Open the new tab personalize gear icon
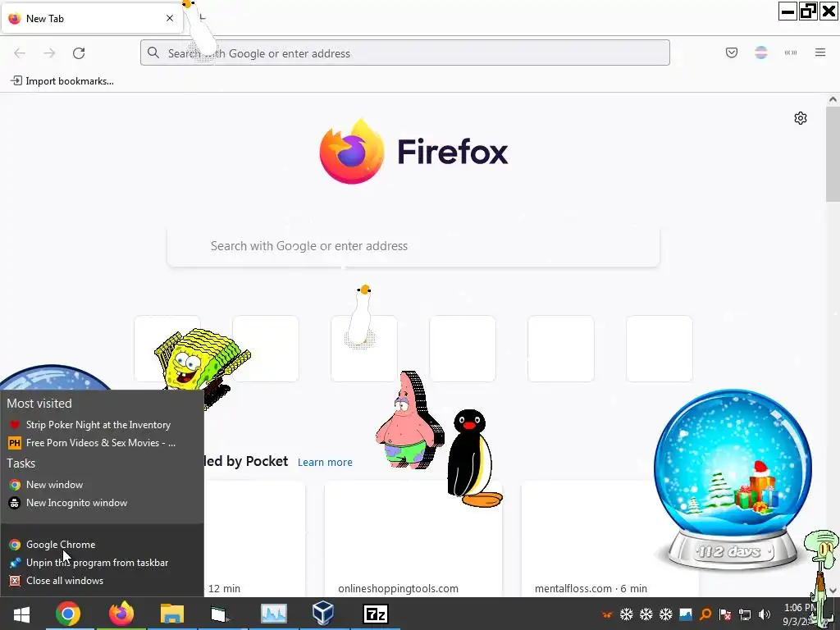Image resolution: width=840 pixels, height=630 pixels. pyautogui.click(x=801, y=118)
